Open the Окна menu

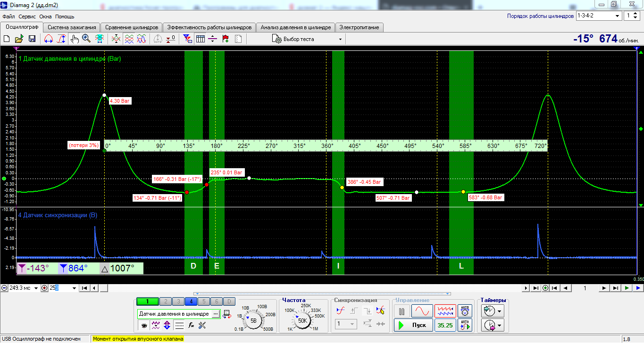point(45,16)
